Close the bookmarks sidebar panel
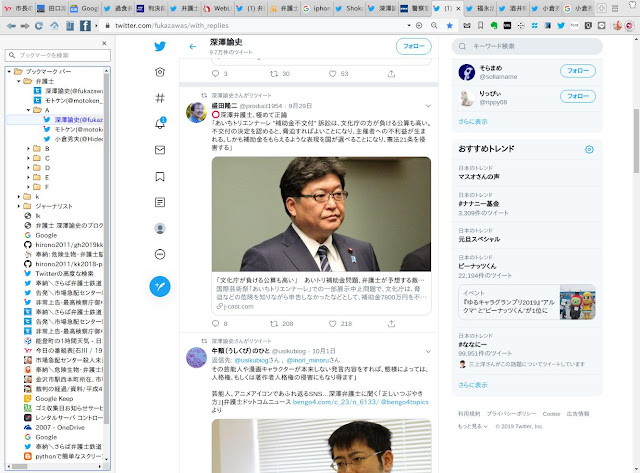This screenshot has width=640, height=473. pyautogui.click(x=104, y=43)
